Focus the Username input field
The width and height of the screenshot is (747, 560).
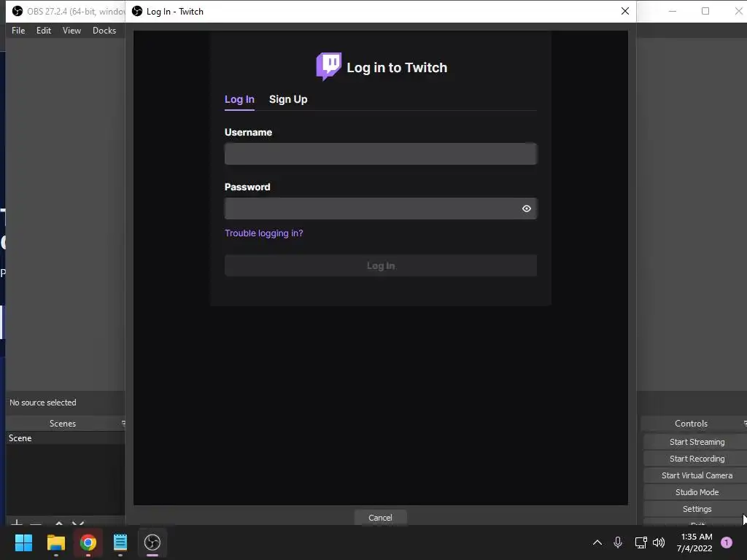point(381,154)
